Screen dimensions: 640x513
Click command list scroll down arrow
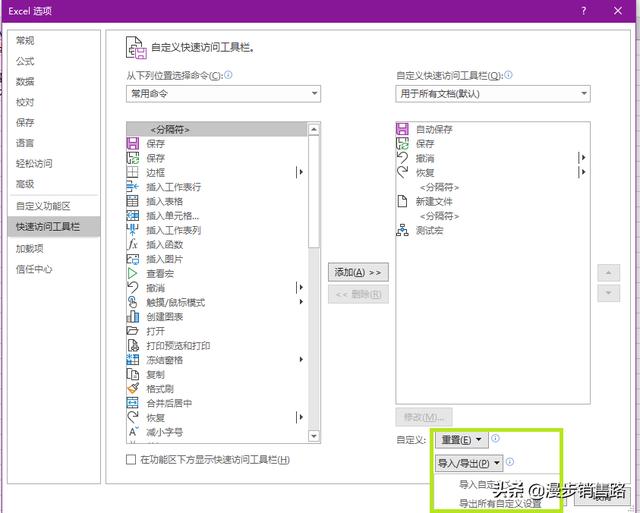click(x=313, y=436)
